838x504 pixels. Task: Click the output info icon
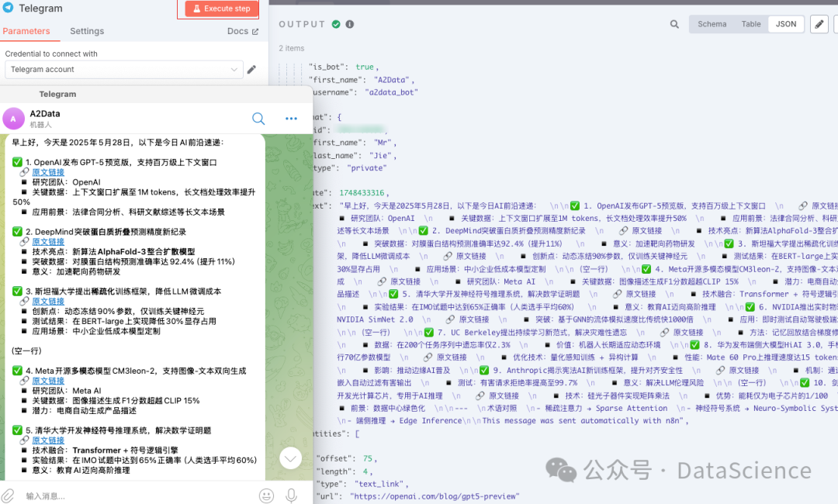pyautogui.click(x=349, y=24)
